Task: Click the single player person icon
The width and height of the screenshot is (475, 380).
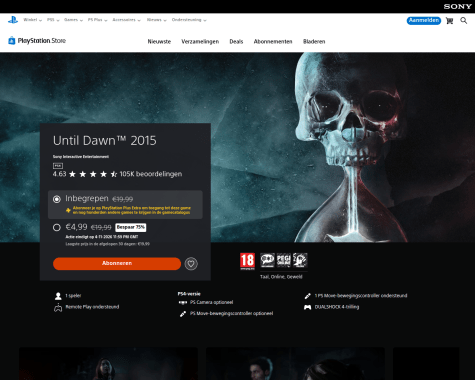Action: tap(58, 296)
